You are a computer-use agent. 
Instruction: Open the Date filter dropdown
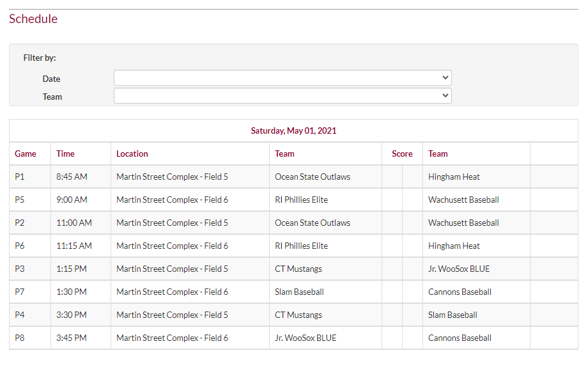282,78
